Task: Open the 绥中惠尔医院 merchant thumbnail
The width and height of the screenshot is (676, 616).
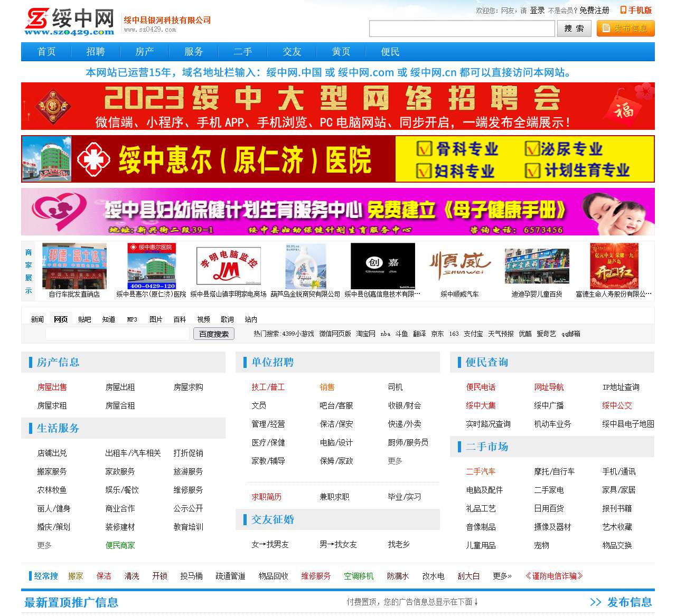Action: click(152, 266)
